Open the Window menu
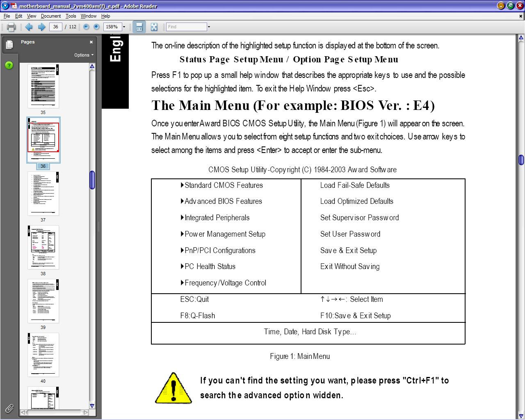 89,16
